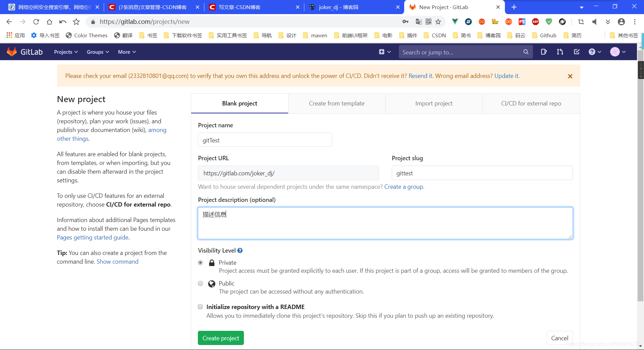Expand the More dropdown menu
This screenshot has height=350, width=644.
[127, 52]
